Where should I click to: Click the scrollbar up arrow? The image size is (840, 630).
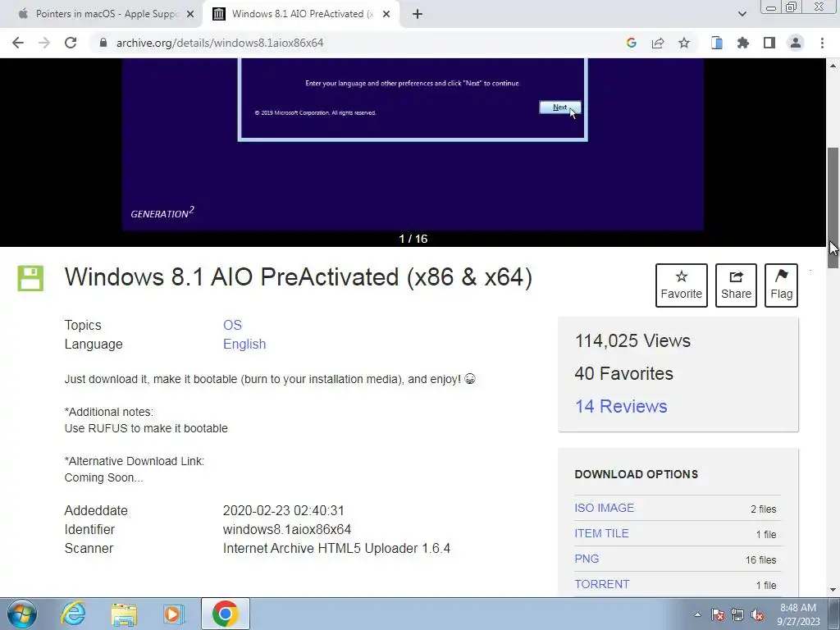click(833, 66)
